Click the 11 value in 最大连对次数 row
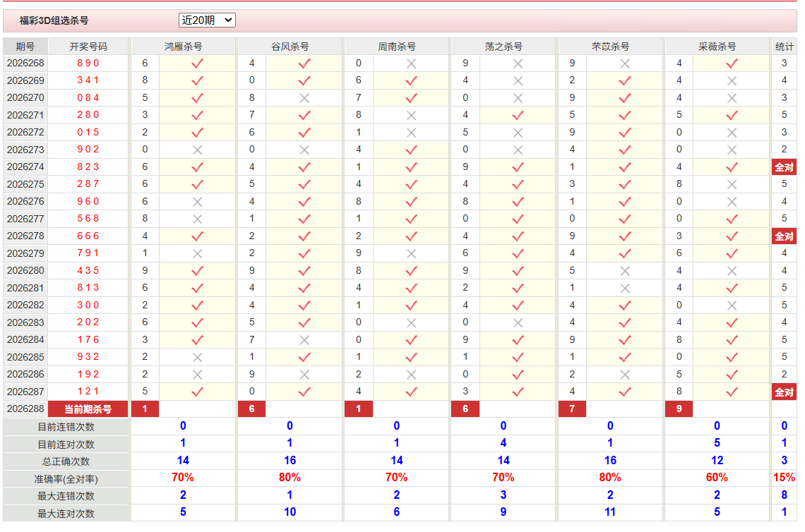Screen dimensions: 805x532 pyautogui.click(x=610, y=512)
